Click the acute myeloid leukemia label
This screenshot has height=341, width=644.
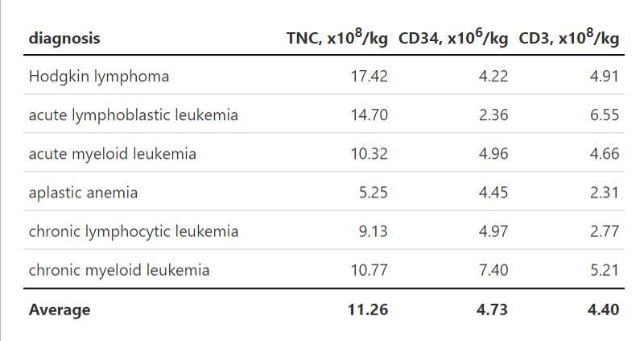pos(112,154)
